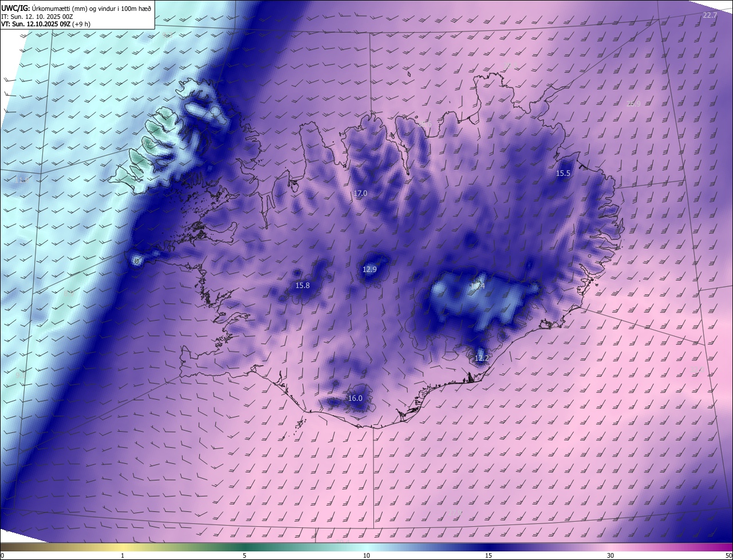Click the 'UWC/IG: Úrkomumætti' title line

(x=76, y=8)
